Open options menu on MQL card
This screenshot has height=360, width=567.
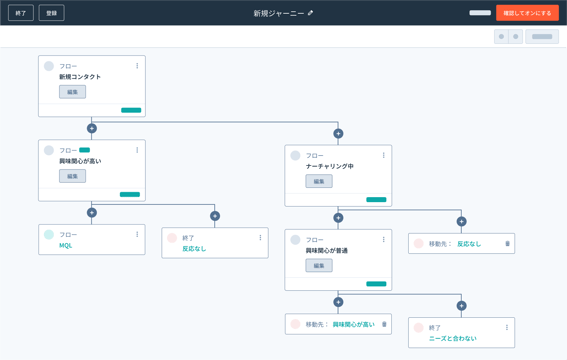coord(137,234)
